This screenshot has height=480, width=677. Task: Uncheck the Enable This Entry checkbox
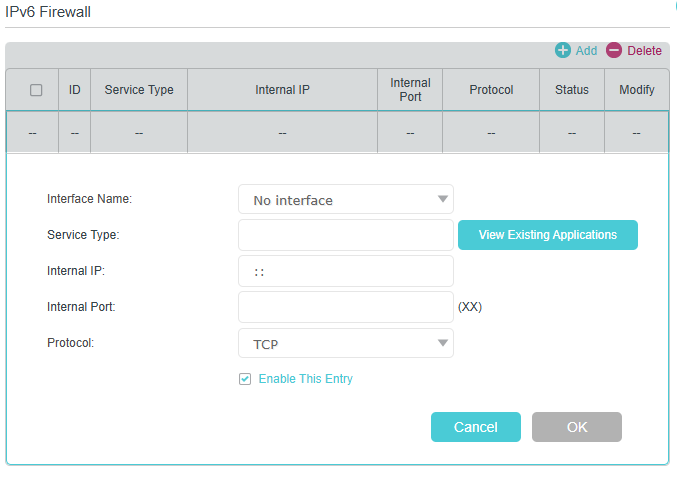tap(245, 379)
